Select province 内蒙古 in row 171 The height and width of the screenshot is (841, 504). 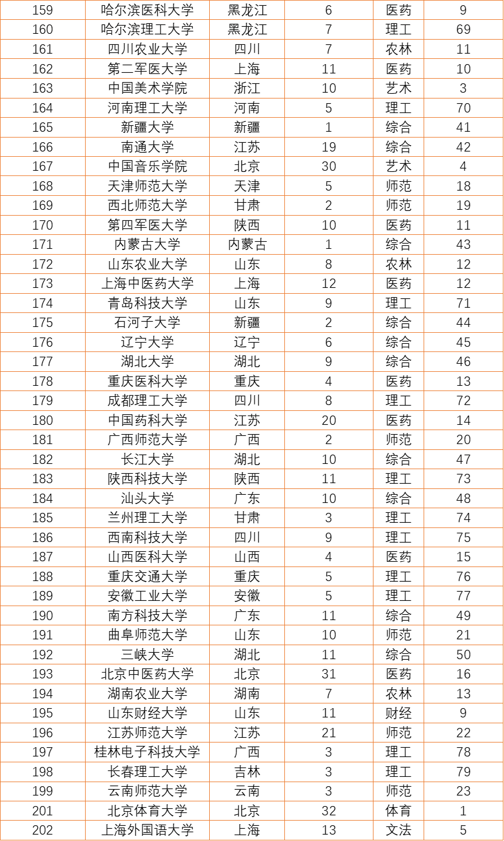pyautogui.click(x=247, y=244)
